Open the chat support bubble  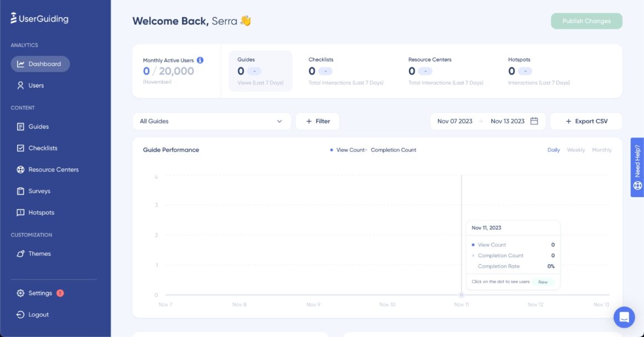pyautogui.click(x=623, y=316)
